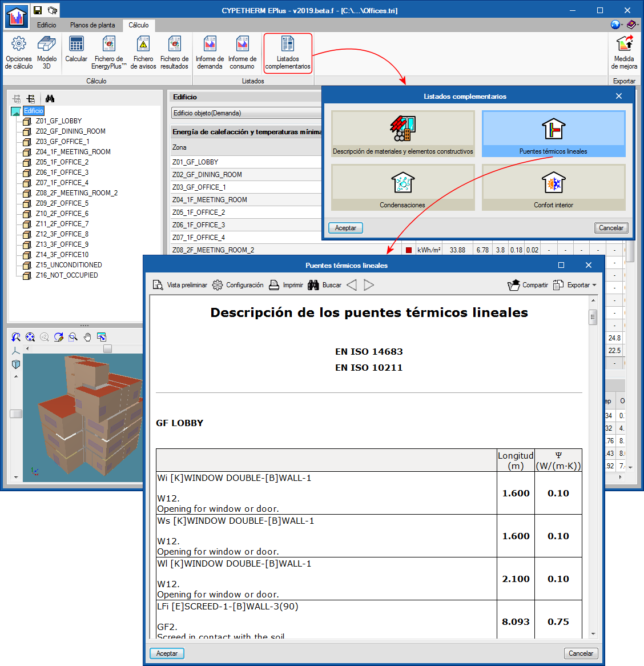The width and height of the screenshot is (644, 666).
Task: Select the hand pan tool in 3D viewer
Action: pyautogui.click(x=87, y=337)
